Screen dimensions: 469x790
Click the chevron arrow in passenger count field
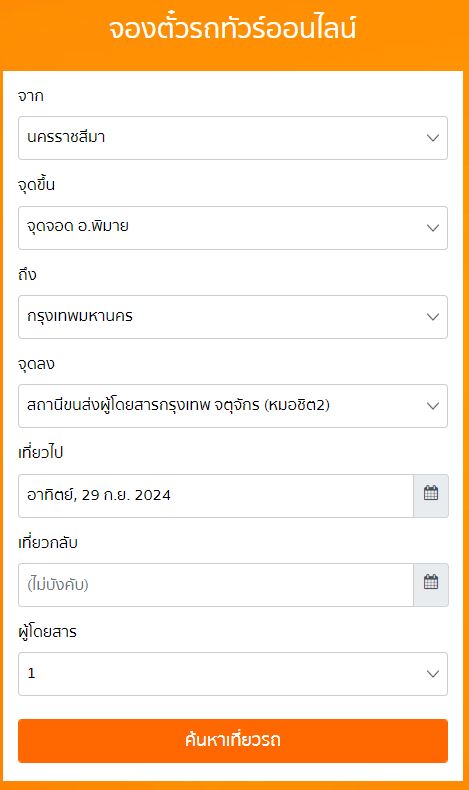point(433,674)
